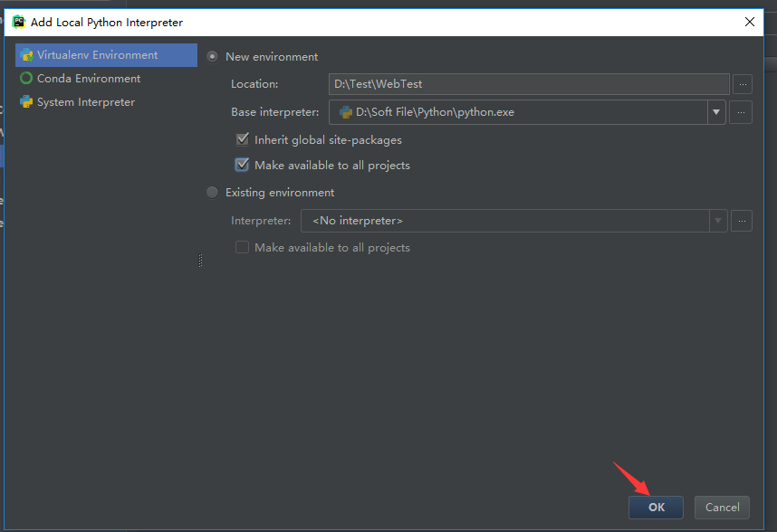Close the Add Local Python Interpreter dialog

pos(750,22)
